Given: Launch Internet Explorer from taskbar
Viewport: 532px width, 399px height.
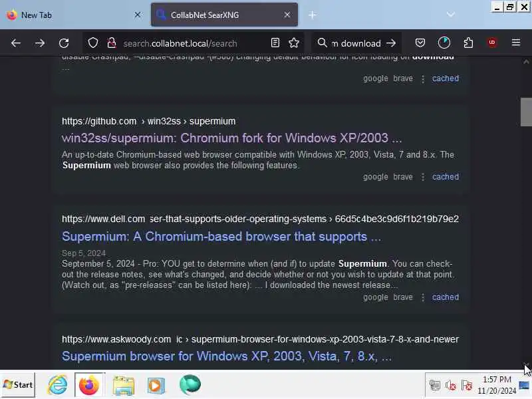Looking at the screenshot, I should click(57, 385).
